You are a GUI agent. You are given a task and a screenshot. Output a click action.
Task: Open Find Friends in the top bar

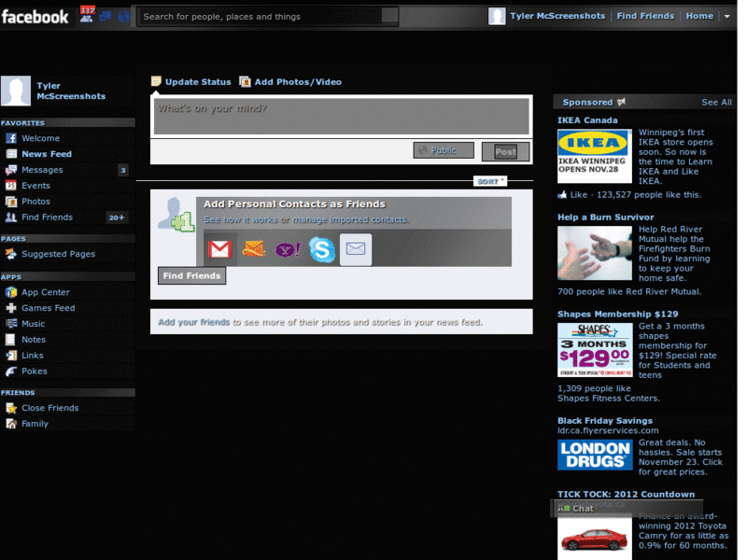(645, 16)
